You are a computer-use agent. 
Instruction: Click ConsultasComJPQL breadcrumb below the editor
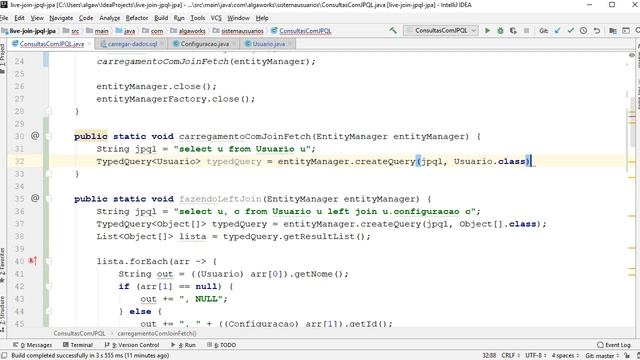point(79,333)
